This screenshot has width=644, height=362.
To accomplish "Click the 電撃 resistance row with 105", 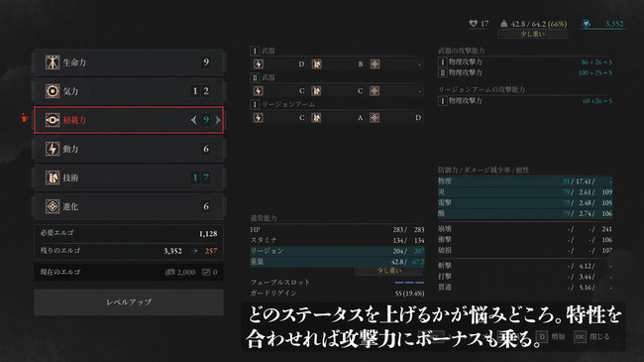I will pos(525,202).
